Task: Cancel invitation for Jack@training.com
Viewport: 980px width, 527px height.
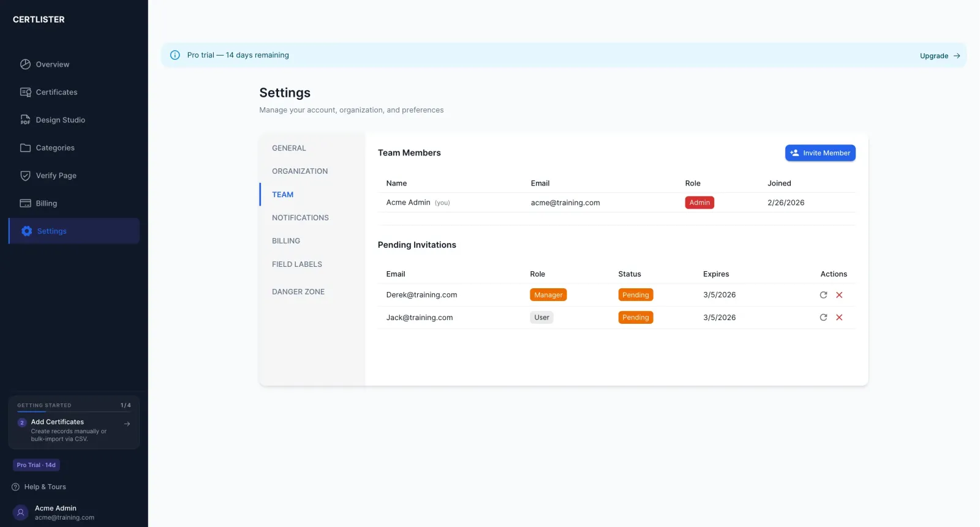Action: (839, 318)
